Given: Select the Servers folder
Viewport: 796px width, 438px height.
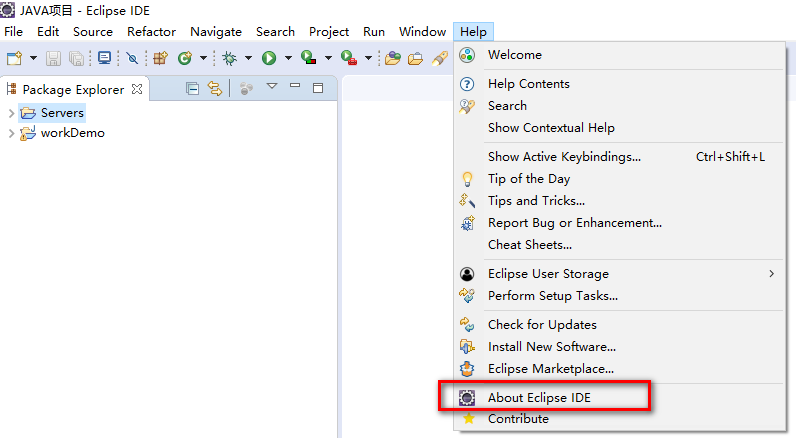Looking at the screenshot, I should (52, 113).
